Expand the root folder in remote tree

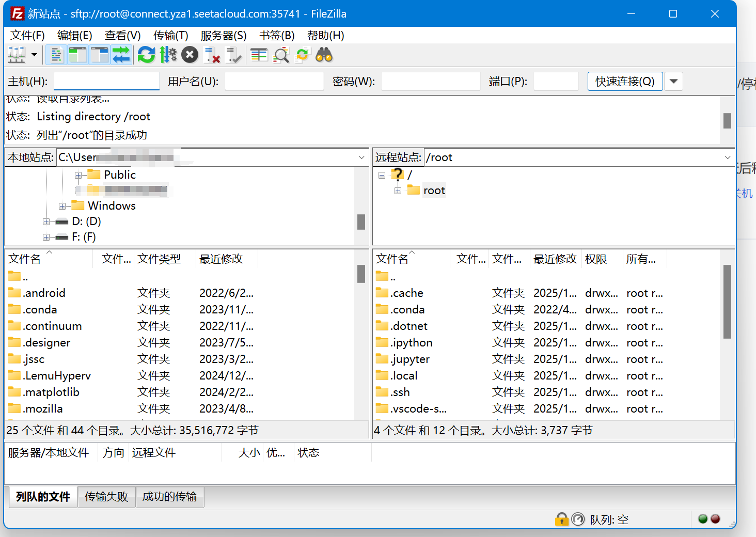pos(398,190)
